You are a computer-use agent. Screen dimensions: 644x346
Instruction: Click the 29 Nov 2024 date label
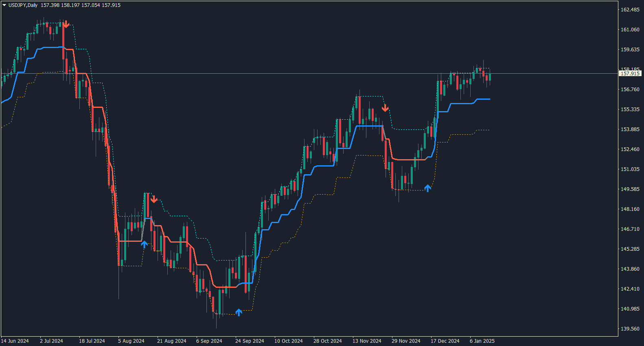point(406,341)
